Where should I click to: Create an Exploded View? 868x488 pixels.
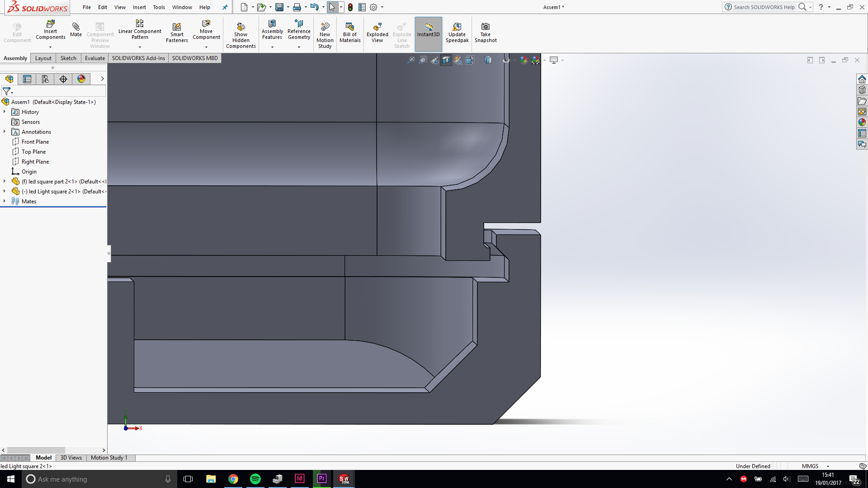coord(377,33)
